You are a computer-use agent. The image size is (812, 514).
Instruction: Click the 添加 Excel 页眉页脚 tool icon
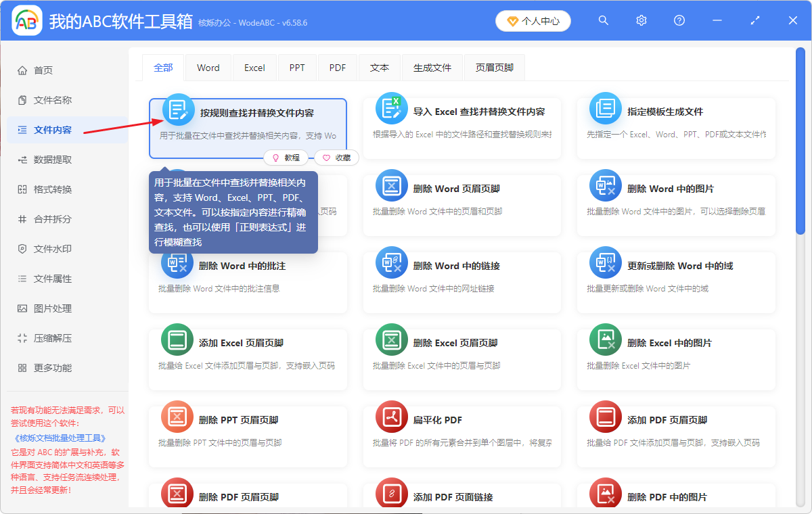point(177,340)
